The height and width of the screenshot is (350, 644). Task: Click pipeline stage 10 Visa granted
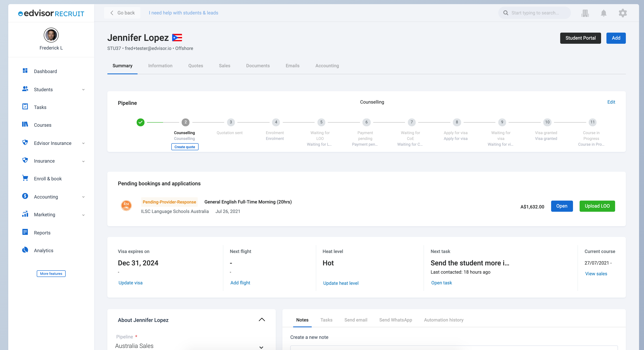[x=547, y=122]
